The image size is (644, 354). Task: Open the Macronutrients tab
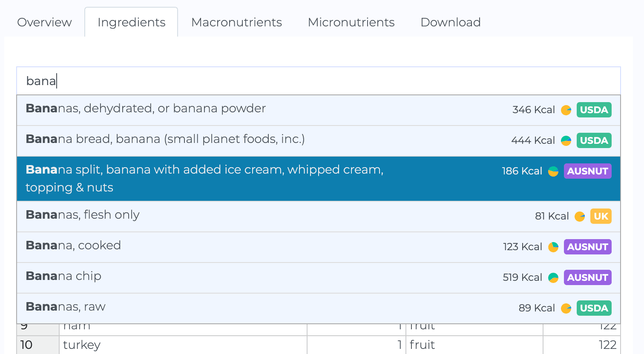click(237, 22)
